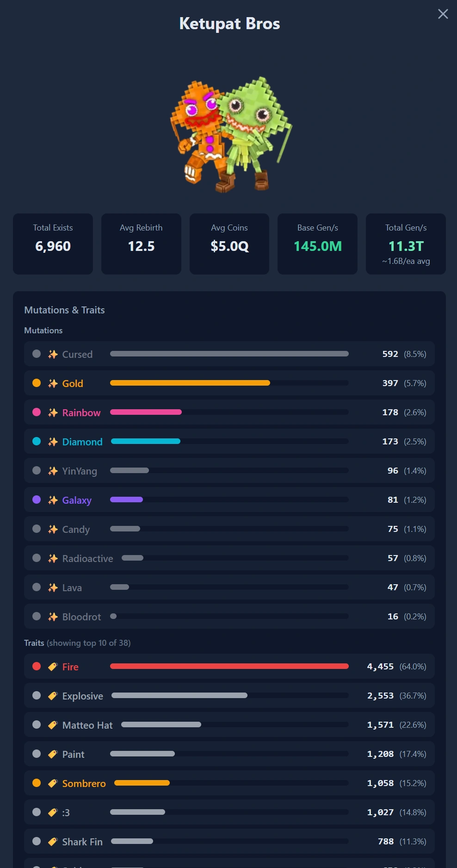The image size is (457, 868).
Task: Click the sparkle icon next to Gold
Action: tap(53, 383)
